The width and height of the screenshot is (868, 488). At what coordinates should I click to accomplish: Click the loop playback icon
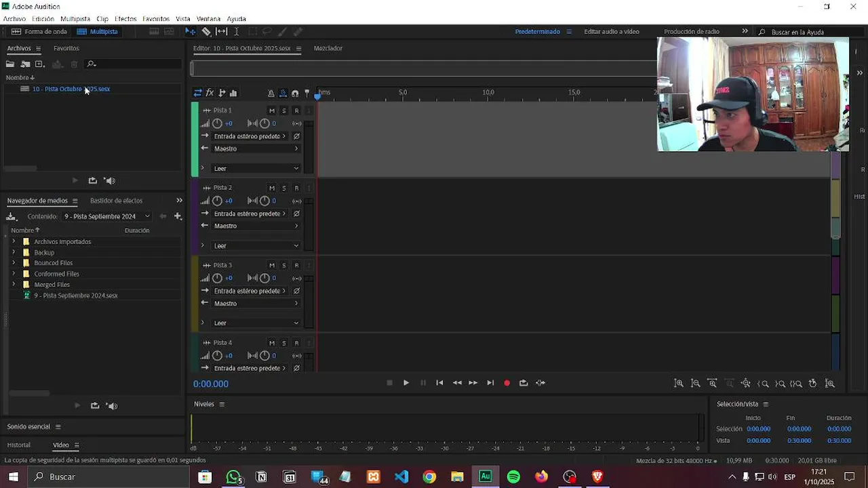point(524,383)
